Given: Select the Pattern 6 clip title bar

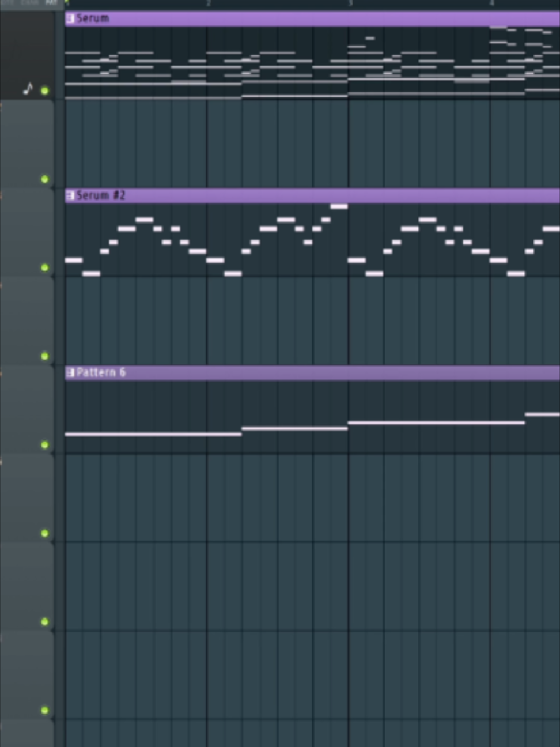Looking at the screenshot, I should (312, 373).
